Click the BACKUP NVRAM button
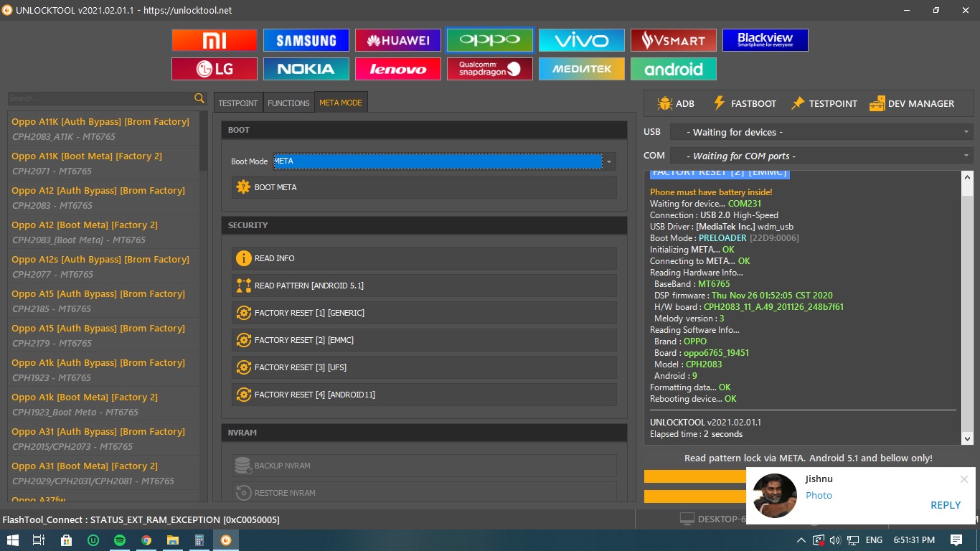 424,466
